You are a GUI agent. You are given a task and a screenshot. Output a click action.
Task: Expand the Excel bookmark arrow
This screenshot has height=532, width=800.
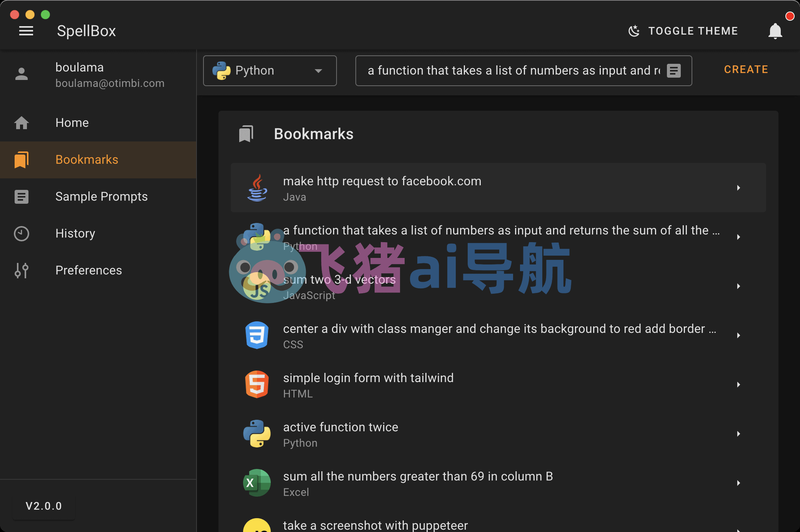pos(738,483)
